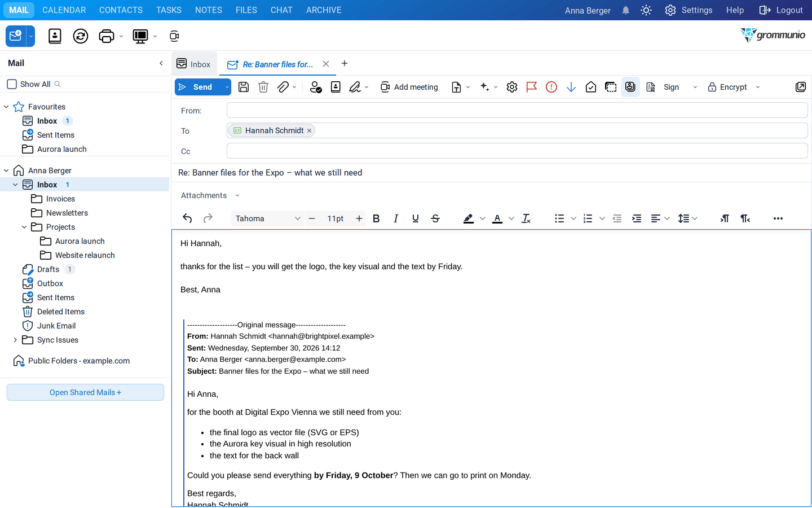Click the printer icon
812x508 pixels.
(106, 36)
